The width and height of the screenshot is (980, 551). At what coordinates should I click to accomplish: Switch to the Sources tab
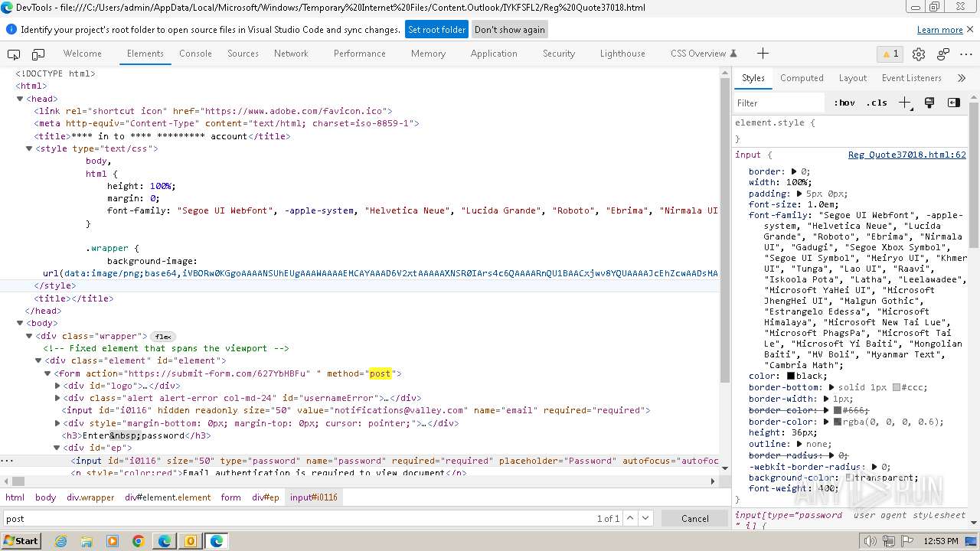pos(243,54)
